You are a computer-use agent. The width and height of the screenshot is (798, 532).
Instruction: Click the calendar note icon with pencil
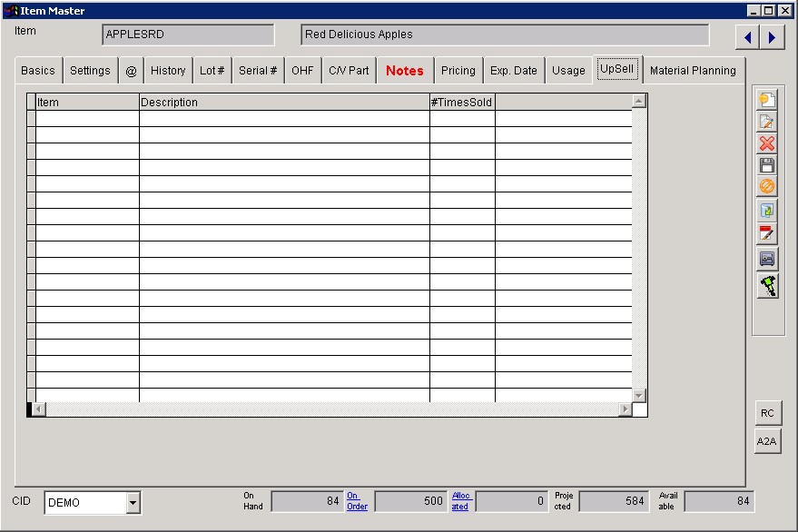[767, 234]
